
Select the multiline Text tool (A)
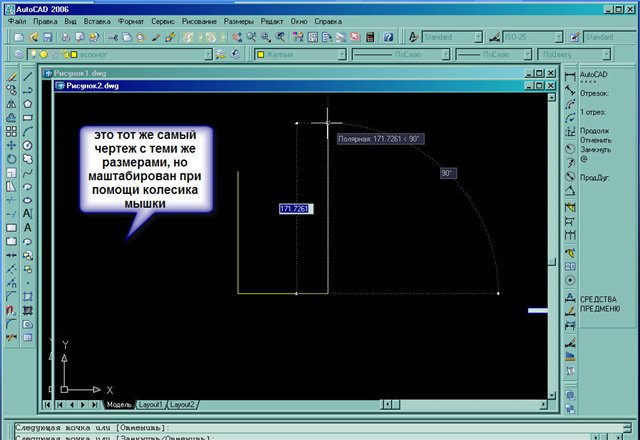click(x=27, y=213)
